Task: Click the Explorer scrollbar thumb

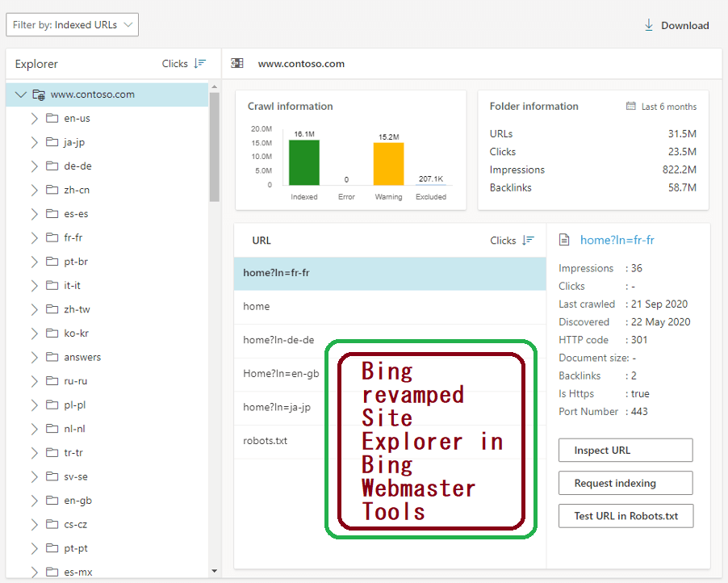Action: tap(214, 147)
